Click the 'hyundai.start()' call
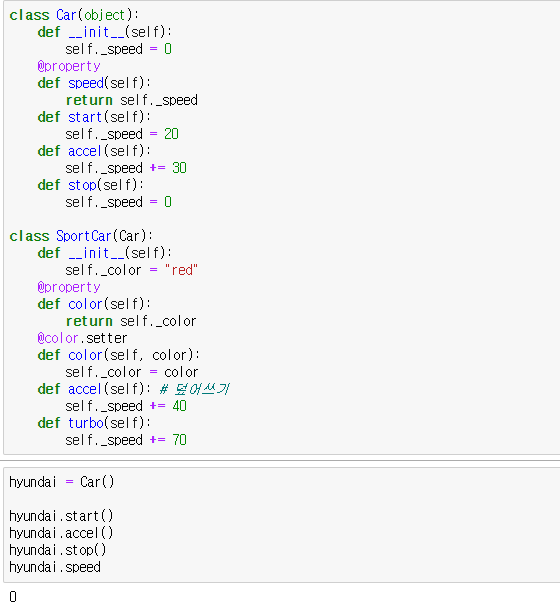560x608 pixels. click(x=61, y=516)
